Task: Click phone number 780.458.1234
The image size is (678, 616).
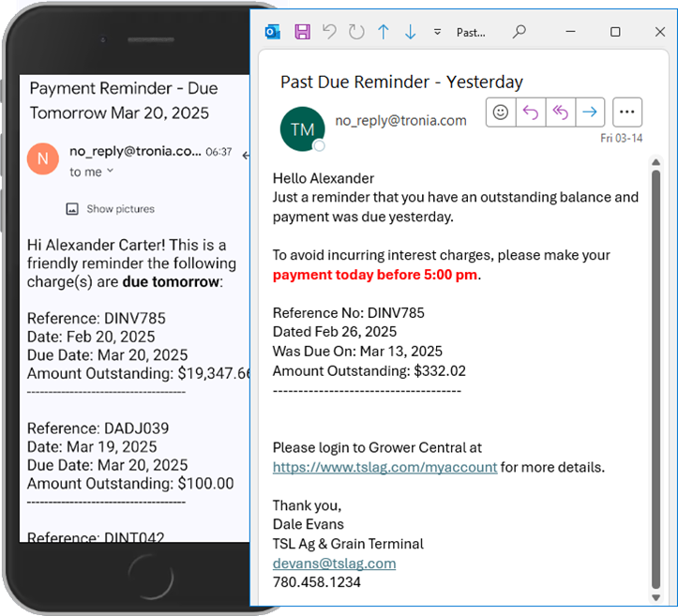Action: click(x=317, y=582)
